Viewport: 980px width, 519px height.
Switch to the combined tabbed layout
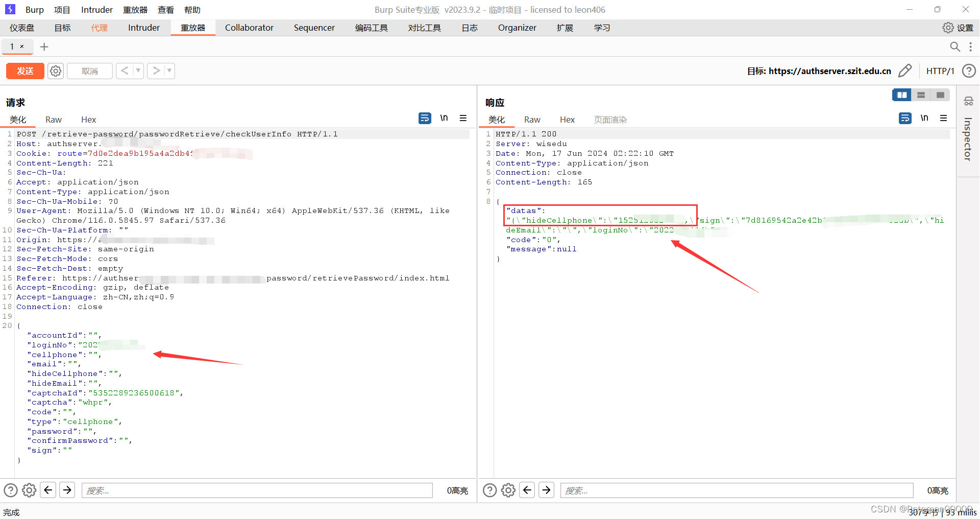pos(940,95)
